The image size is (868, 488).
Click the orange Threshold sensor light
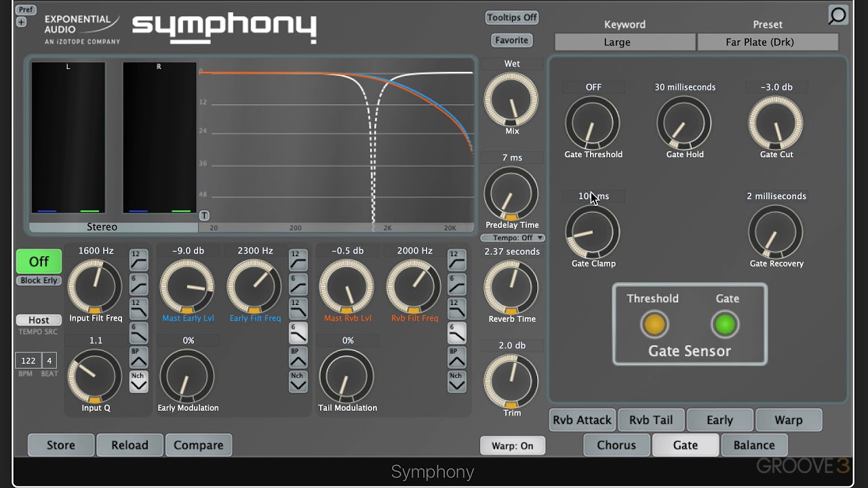tap(654, 325)
